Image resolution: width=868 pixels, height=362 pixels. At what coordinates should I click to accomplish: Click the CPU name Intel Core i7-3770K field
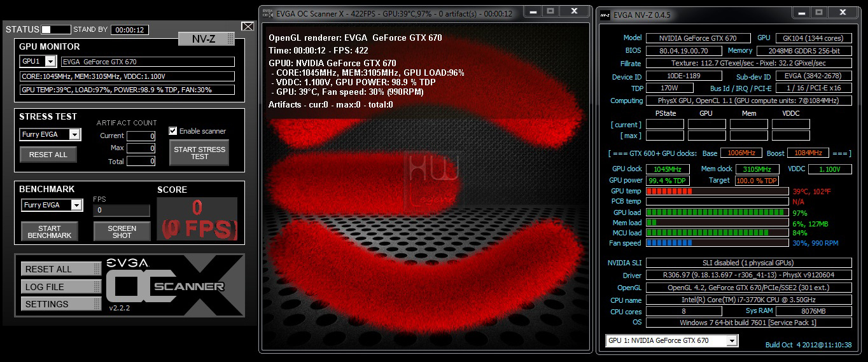click(x=749, y=300)
